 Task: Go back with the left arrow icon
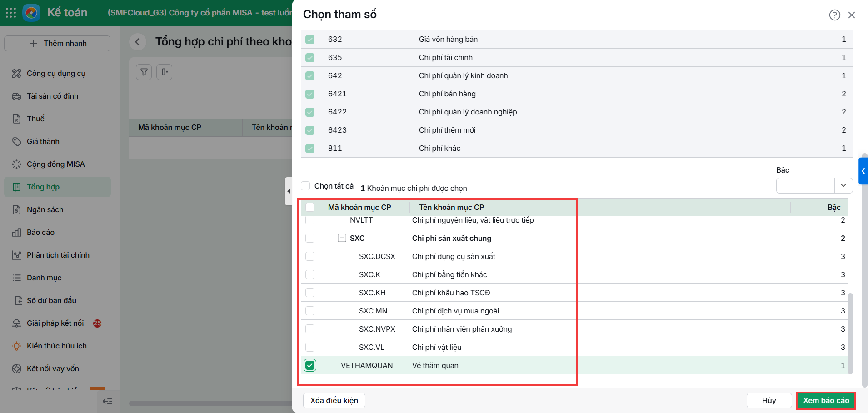click(137, 42)
